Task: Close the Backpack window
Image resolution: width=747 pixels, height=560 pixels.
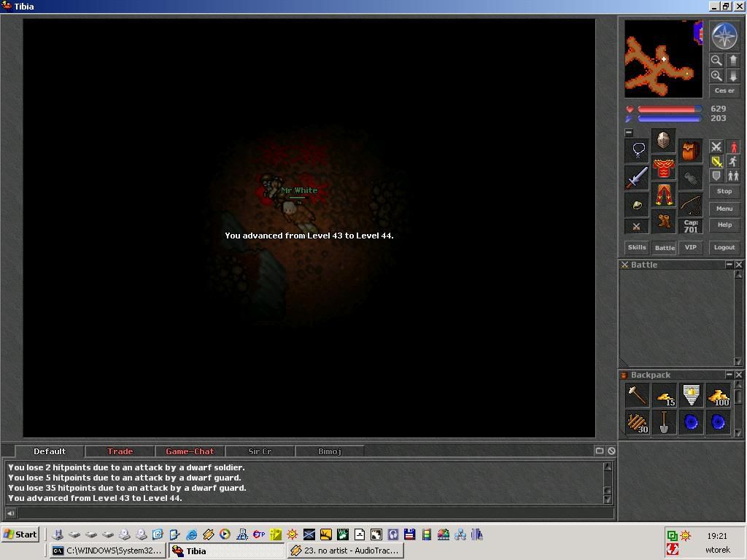Action: (x=738, y=375)
